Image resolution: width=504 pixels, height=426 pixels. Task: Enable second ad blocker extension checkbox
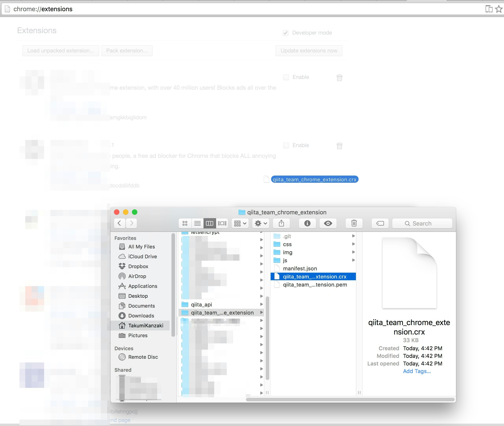285,145
